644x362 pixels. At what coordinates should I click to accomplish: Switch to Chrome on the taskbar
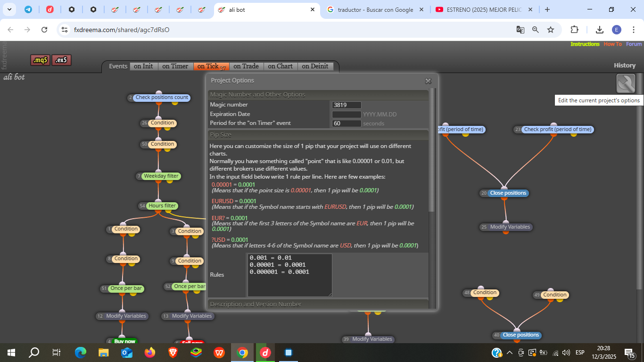click(x=242, y=353)
